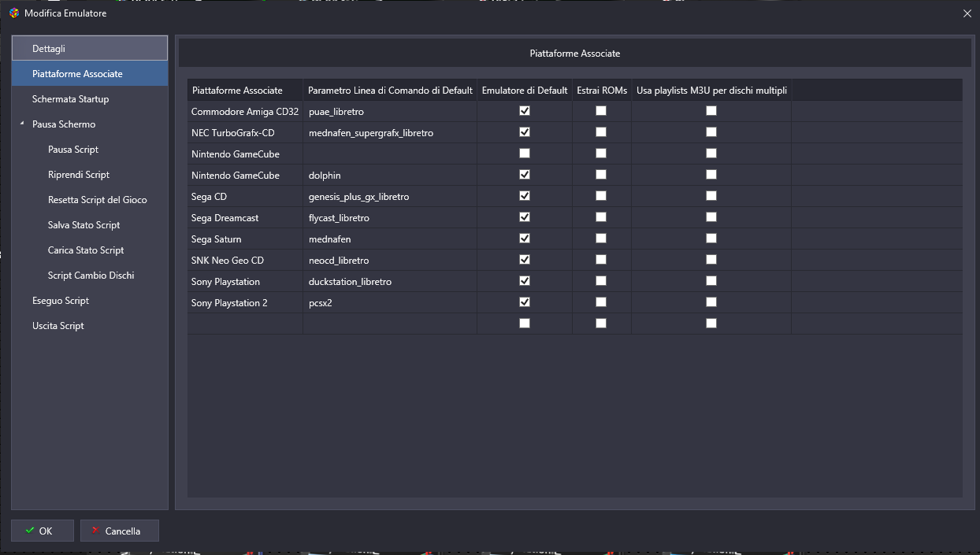Click empty new-row platform cell below Playstation 2
980x555 pixels.
(x=245, y=324)
